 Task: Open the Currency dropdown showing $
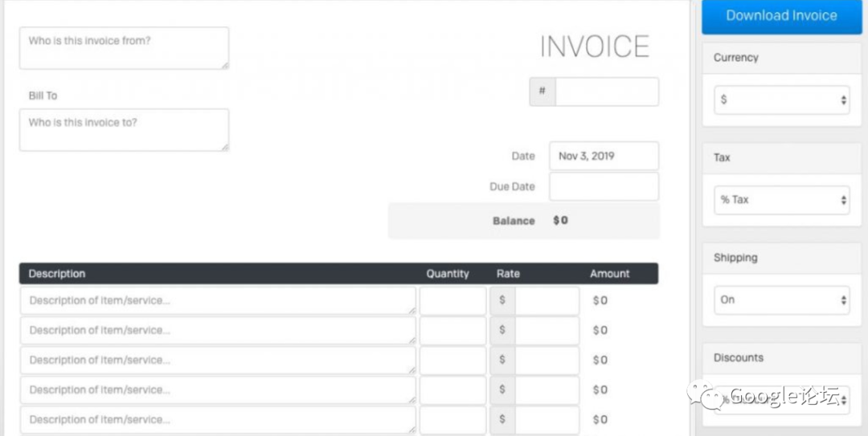[781, 100]
